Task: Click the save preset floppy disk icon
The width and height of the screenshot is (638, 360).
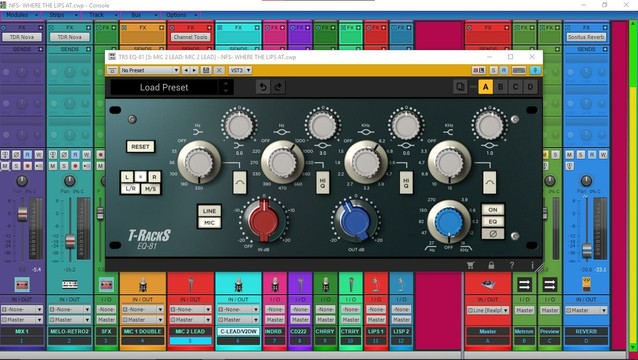Action: [x=206, y=70]
